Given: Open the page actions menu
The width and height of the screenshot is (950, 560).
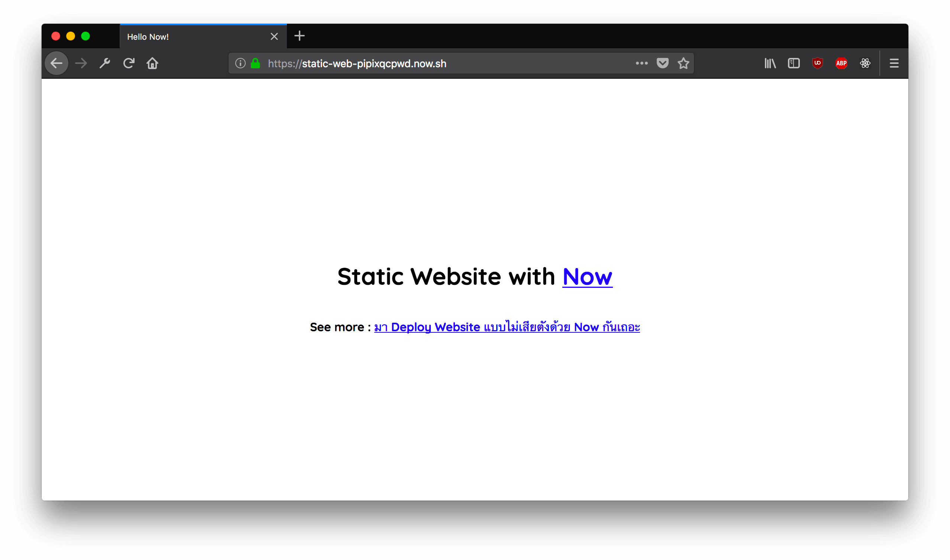Looking at the screenshot, I should tap(641, 63).
